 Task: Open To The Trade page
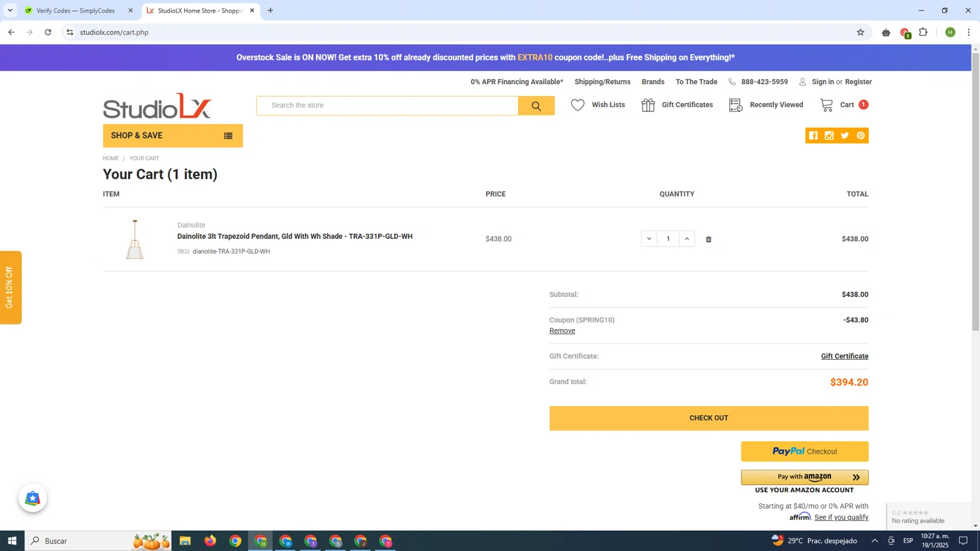pyautogui.click(x=696, y=82)
